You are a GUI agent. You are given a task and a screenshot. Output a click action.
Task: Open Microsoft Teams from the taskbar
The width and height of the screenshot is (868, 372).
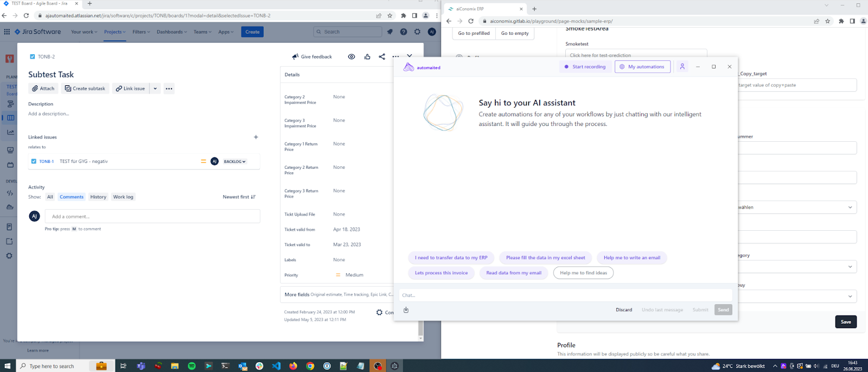141,366
